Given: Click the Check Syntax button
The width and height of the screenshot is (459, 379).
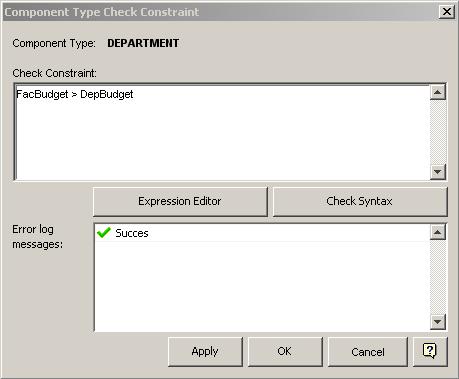Looking at the screenshot, I should [x=360, y=201].
